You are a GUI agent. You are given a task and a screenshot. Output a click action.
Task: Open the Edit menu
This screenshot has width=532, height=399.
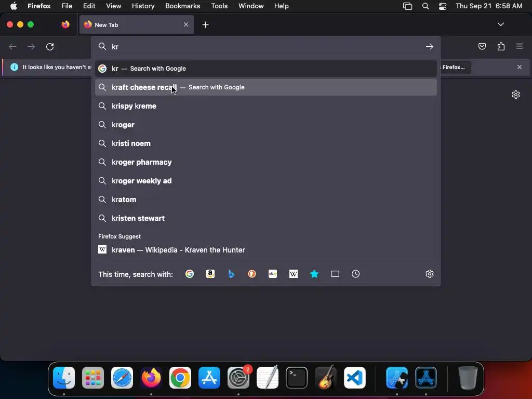[89, 6]
